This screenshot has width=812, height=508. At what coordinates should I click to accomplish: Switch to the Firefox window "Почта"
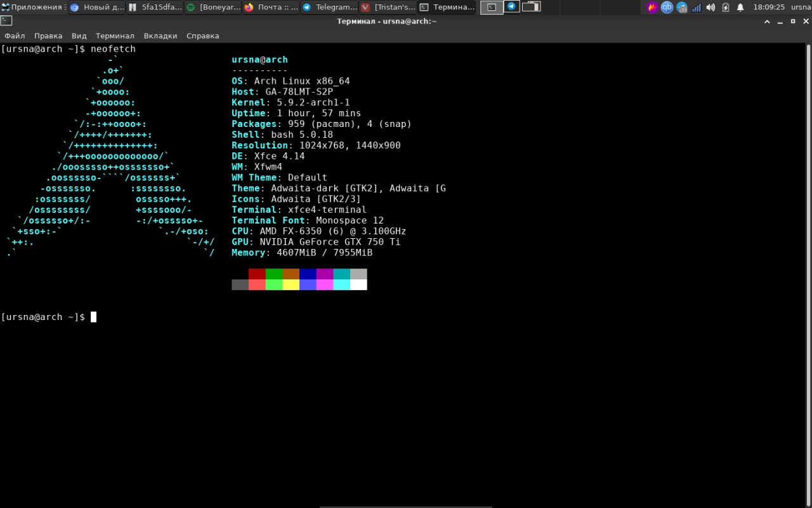tap(271, 7)
